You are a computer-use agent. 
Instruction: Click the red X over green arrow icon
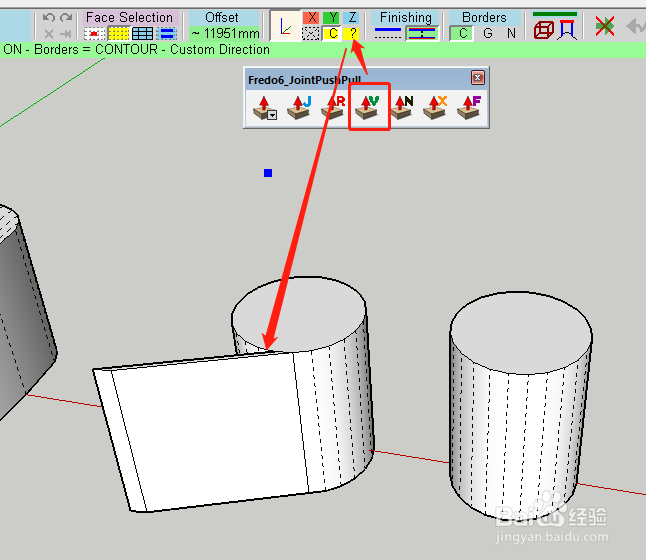(605, 26)
